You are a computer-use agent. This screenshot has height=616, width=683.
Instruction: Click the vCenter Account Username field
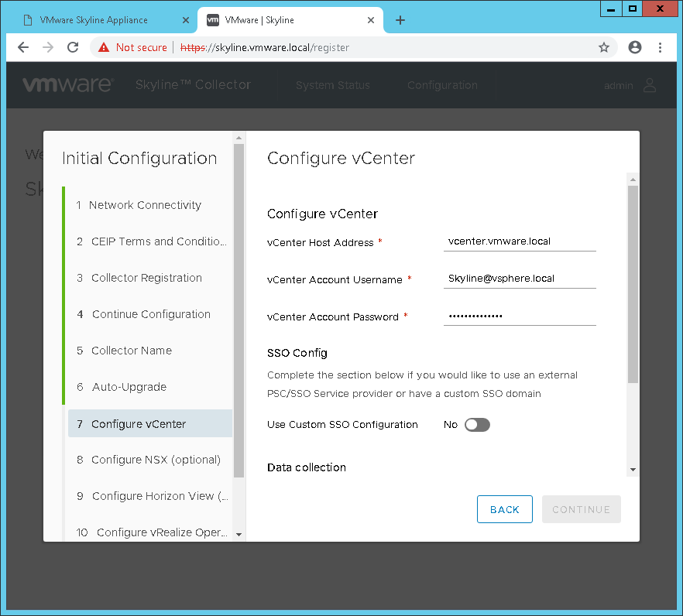coord(520,278)
